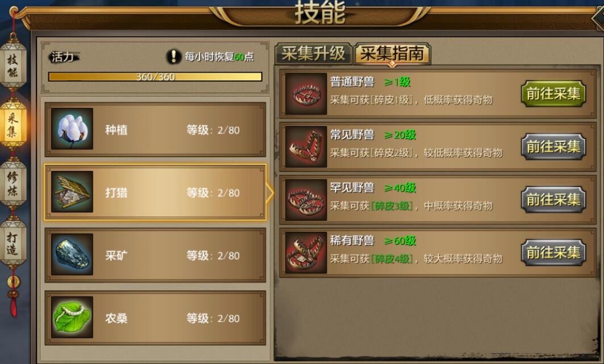This screenshot has width=604, height=364.
Task: Click the 打猎 hunting trap icon
Action: [72, 191]
